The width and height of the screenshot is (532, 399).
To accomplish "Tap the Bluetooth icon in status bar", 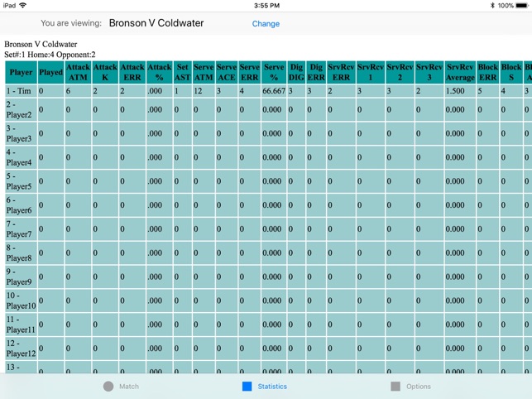I will [491, 5].
